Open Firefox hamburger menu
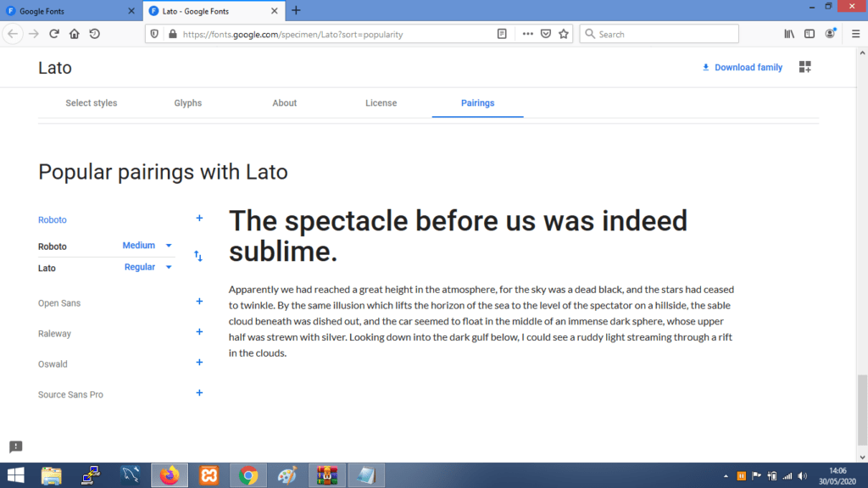The width and height of the screenshot is (868, 488). (856, 34)
